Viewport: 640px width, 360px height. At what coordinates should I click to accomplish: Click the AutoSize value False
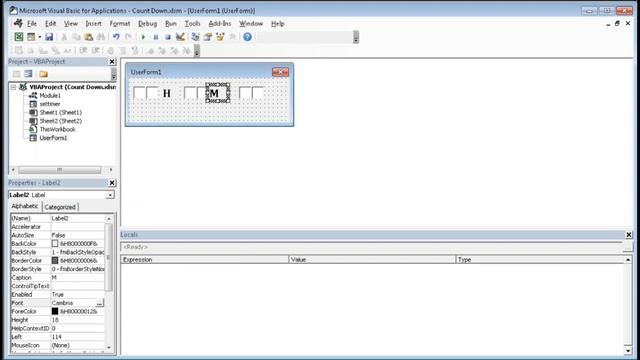click(x=78, y=235)
